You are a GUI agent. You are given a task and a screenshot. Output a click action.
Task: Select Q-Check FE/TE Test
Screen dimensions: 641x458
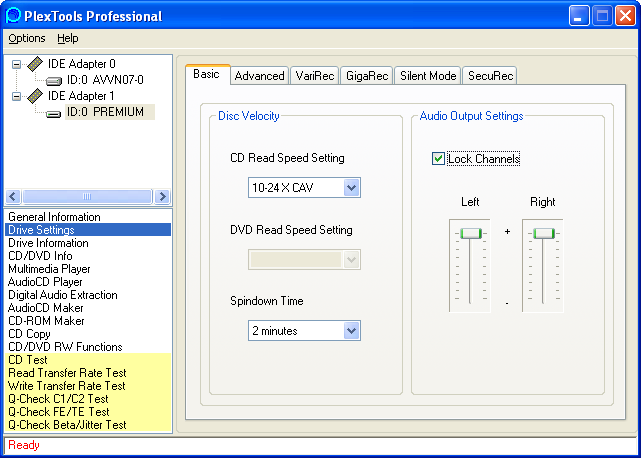[x=88, y=412]
